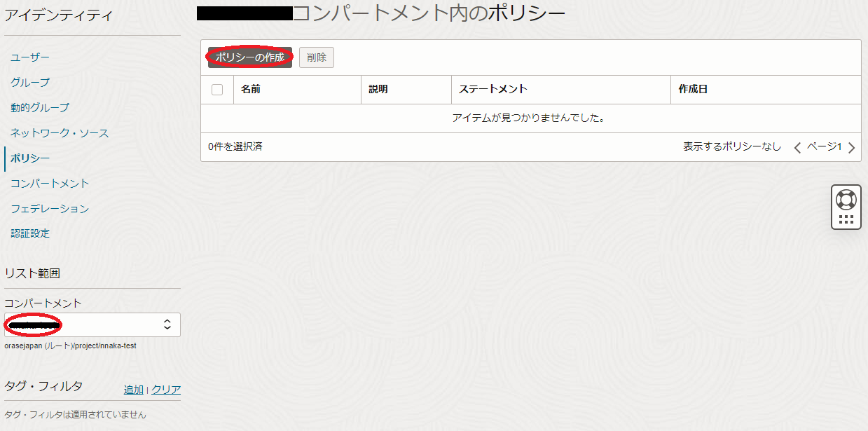Go to 動的グループ page
Image resolution: width=868 pixels, height=431 pixels.
40,107
